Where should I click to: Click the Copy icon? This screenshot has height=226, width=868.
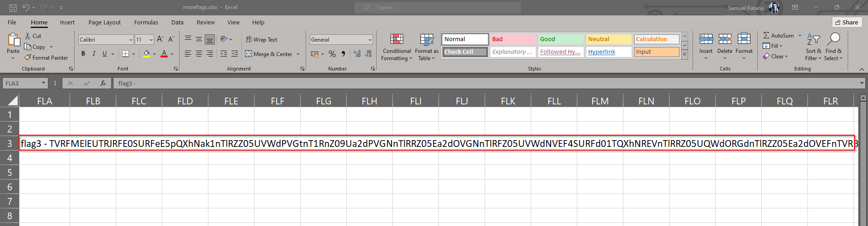(28, 47)
